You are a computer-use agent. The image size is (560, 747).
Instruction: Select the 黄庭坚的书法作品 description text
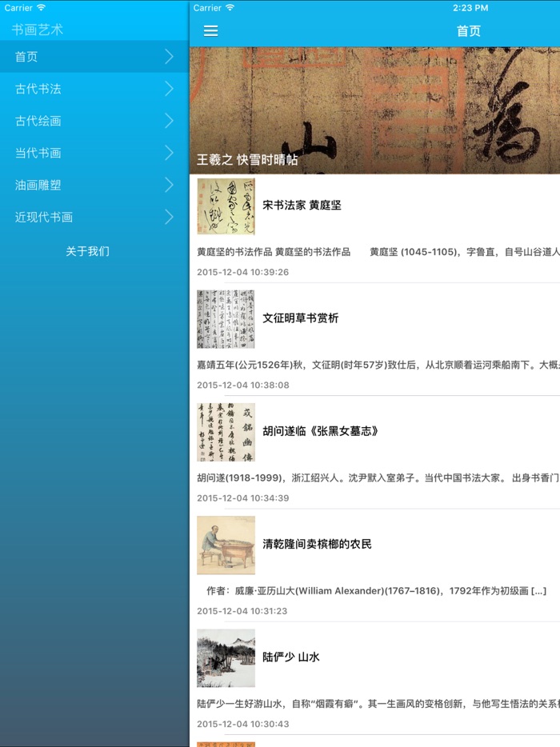point(378,252)
